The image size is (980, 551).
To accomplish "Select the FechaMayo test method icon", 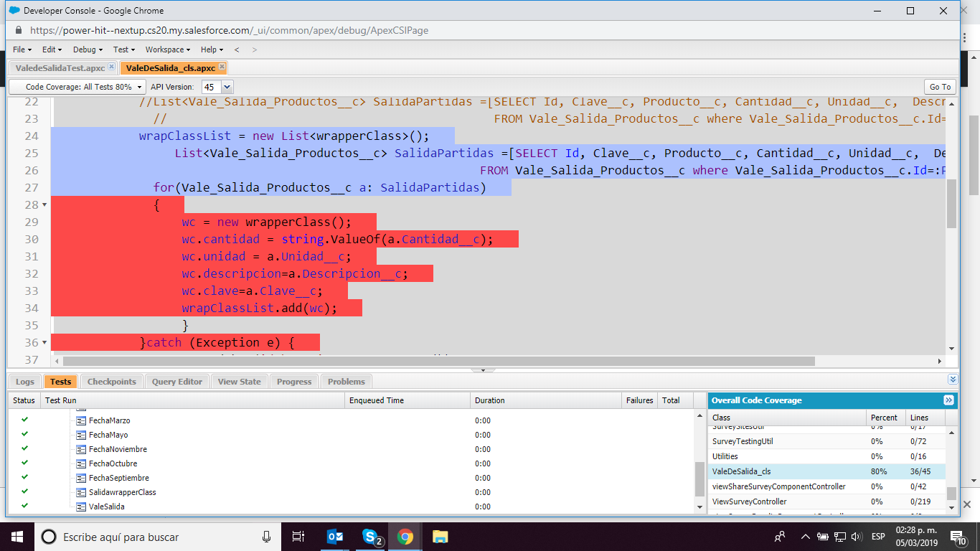I will tap(81, 435).
